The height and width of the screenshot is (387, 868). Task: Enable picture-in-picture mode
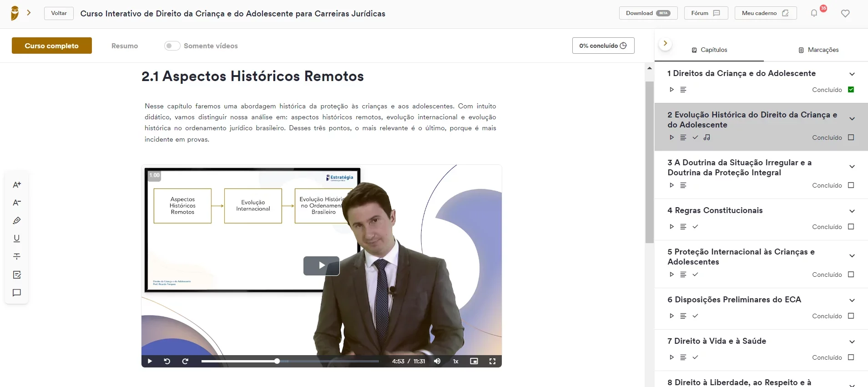474,361
